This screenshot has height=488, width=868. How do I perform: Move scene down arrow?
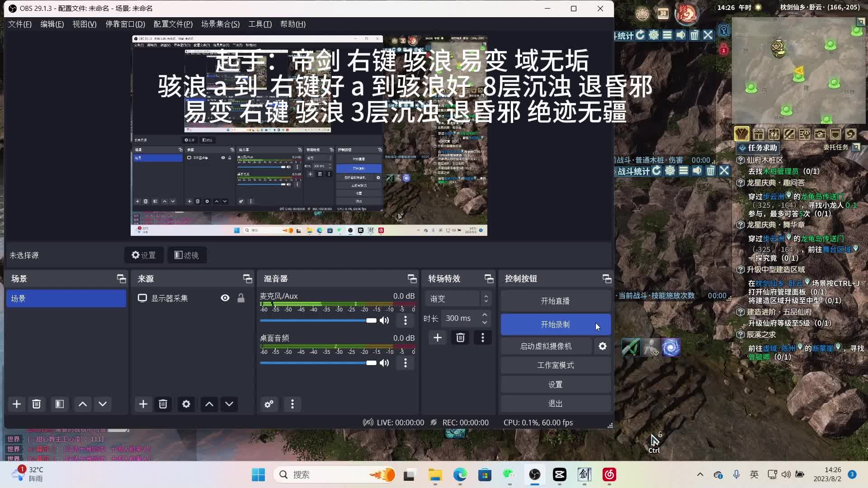click(103, 404)
